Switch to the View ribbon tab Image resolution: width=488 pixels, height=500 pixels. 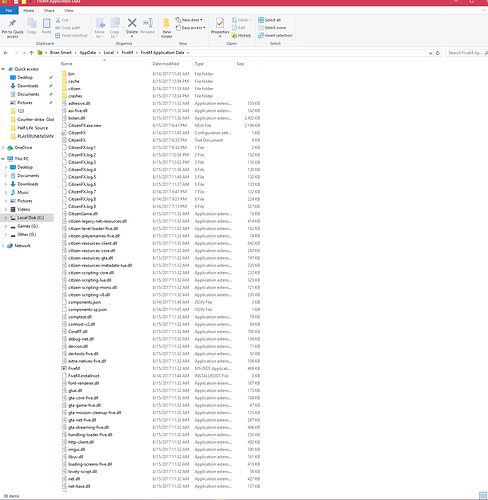[x=69, y=10]
